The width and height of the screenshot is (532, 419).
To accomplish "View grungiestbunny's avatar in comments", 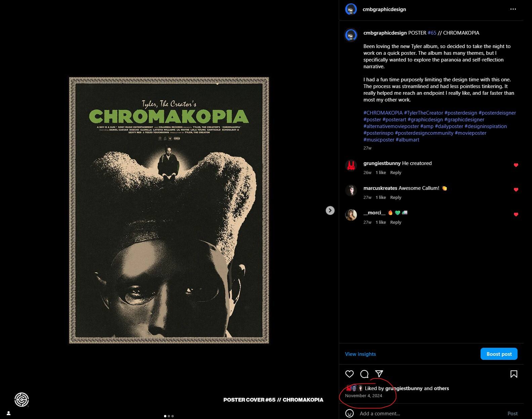I will pyautogui.click(x=351, y=166).
